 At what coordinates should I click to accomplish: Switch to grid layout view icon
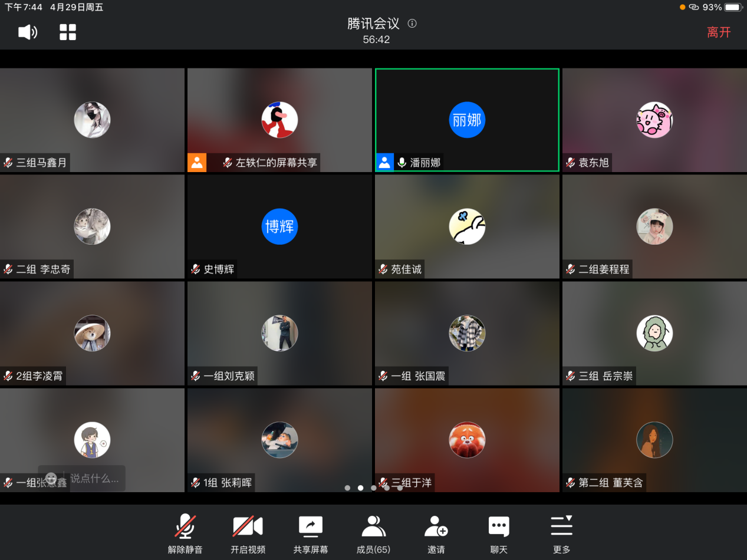tap(68, 32)
